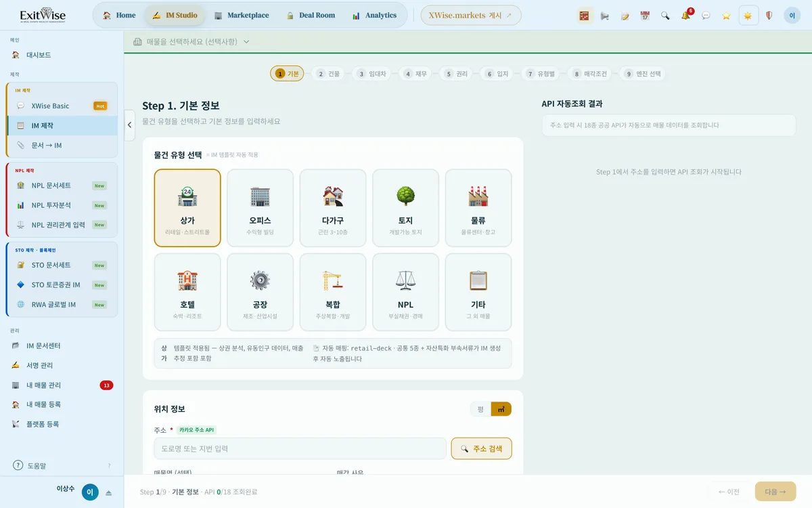Screen dimensions: 812x508
Task: Select 기타 property type card
Action: point(478,292)
